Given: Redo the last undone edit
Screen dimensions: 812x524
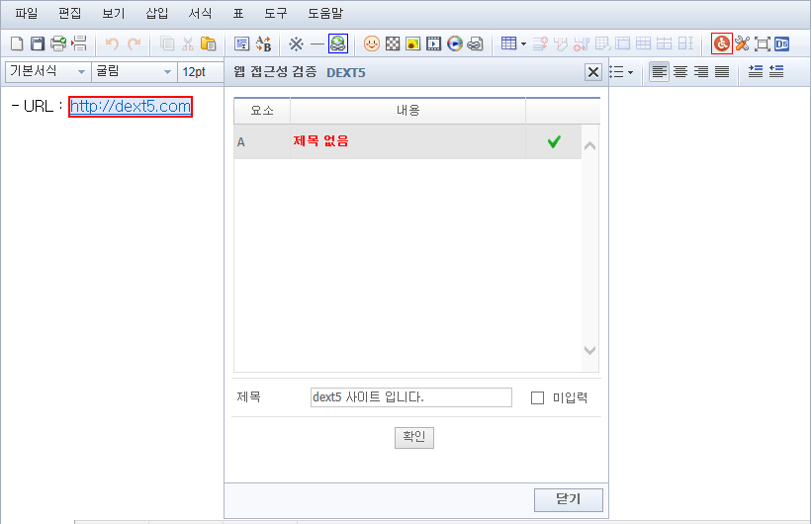Looking at the screenshot, I should 135,44.
